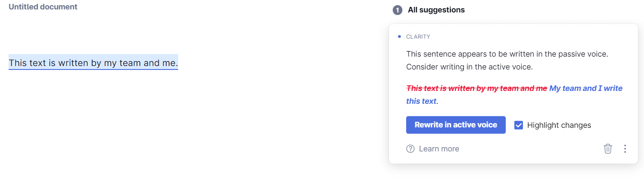
Task: Click the suggestions count badge
Action: (x=398, y=10)
